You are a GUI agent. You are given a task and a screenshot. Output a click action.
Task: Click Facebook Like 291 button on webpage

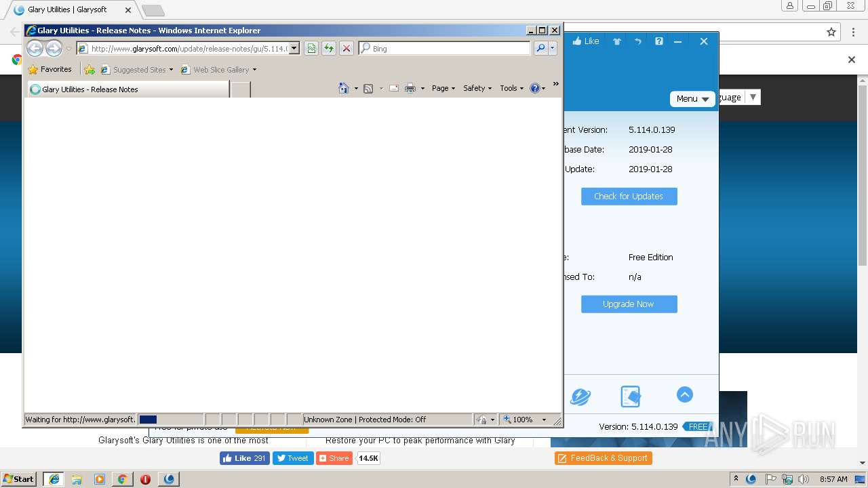pyautogui.click(x=244, y=458)
